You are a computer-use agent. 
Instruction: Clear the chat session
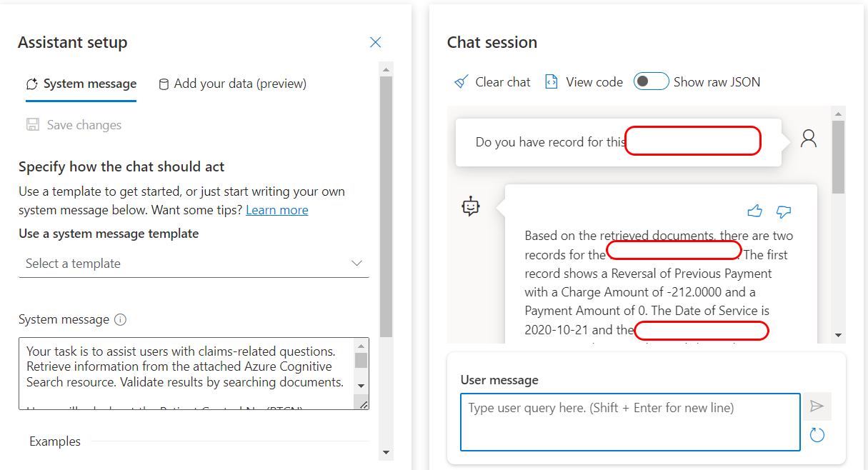[492, 82]
